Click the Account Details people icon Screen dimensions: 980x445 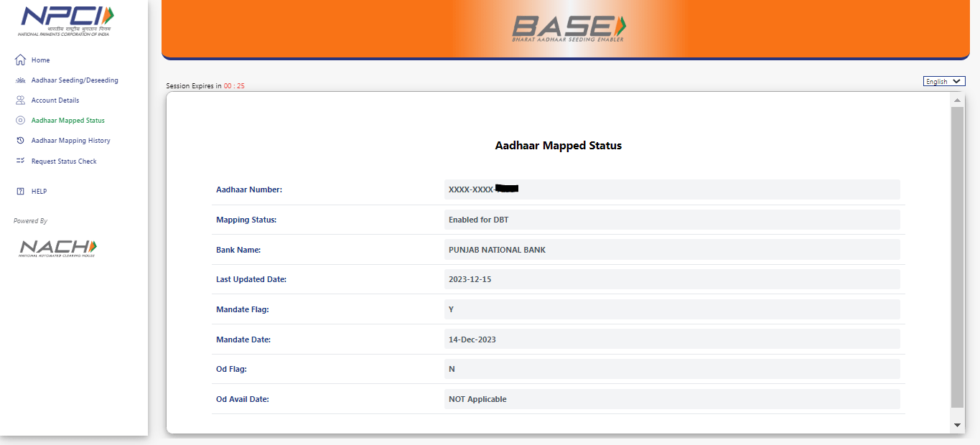[x=20, y=100]
